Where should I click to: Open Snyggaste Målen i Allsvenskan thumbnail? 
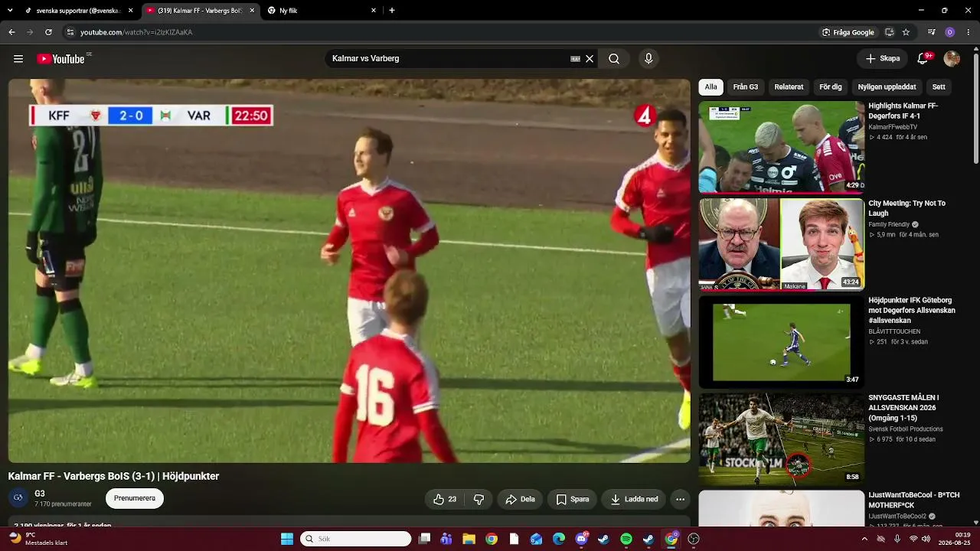782,439
